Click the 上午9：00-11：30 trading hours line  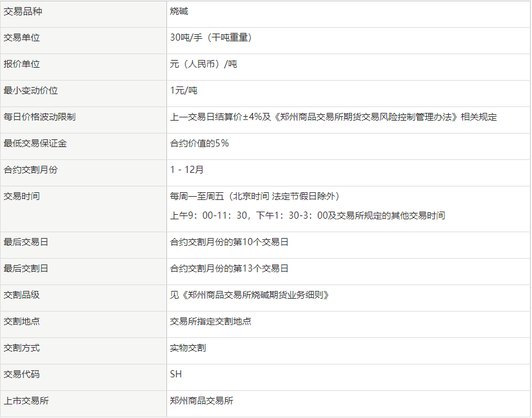pos(308,215)
